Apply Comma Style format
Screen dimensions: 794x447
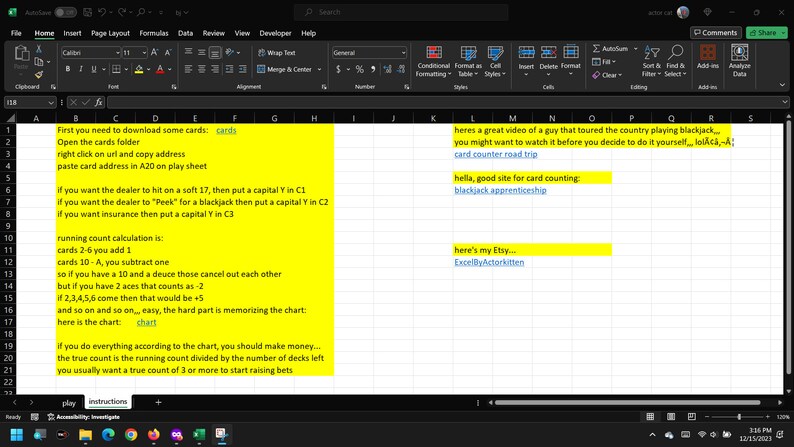(x=373, y=69)
